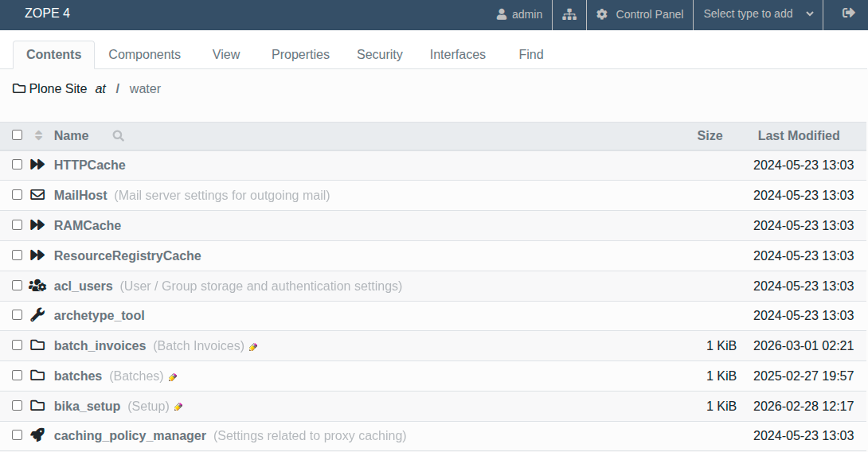Click the admin user link
Viewport: 868px width, 452px height.
(x=519, y=14)
